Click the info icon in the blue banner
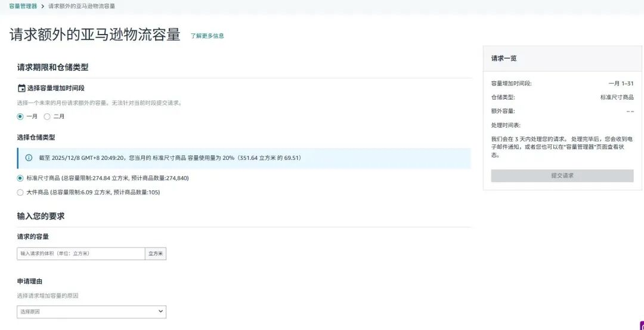This screenshot has width=644, height=330. click(x=29, y=158)
